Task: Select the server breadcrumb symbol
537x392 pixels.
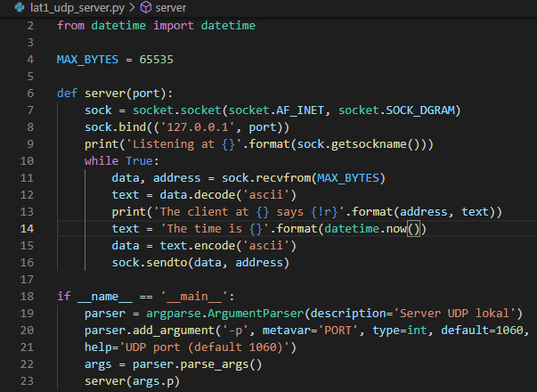Action: (x=171, y=7)
